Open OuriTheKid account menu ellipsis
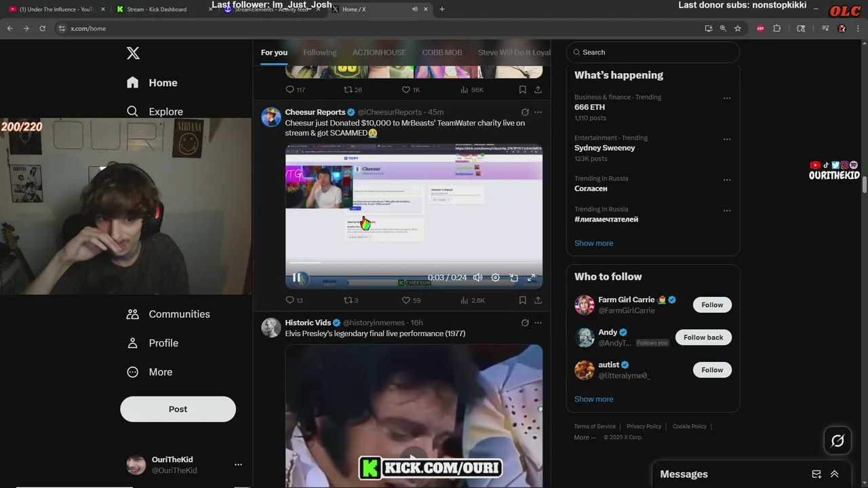Viewport: 868px width, 488px height. [238, 465]
